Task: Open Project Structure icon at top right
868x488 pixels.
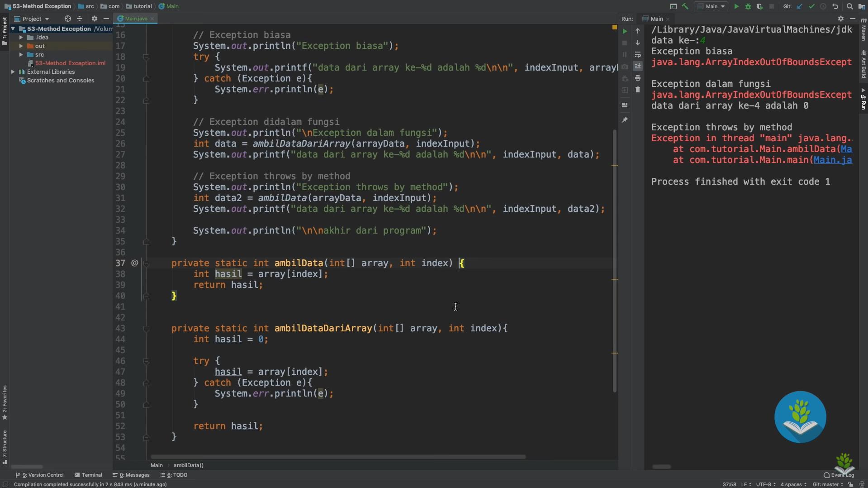Action: click(861, 6)
